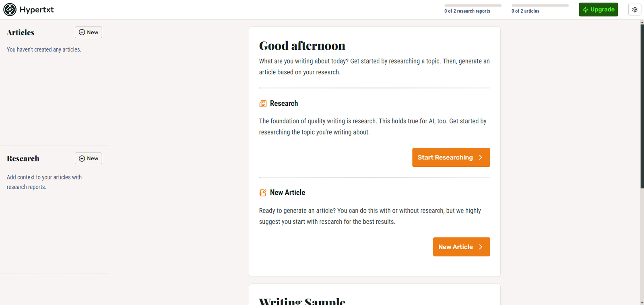The height and width of the screenshot is (305, 644).
Task: Click the Hypertxt brand name
Action: pyautogui.click(x=37, y=10)
